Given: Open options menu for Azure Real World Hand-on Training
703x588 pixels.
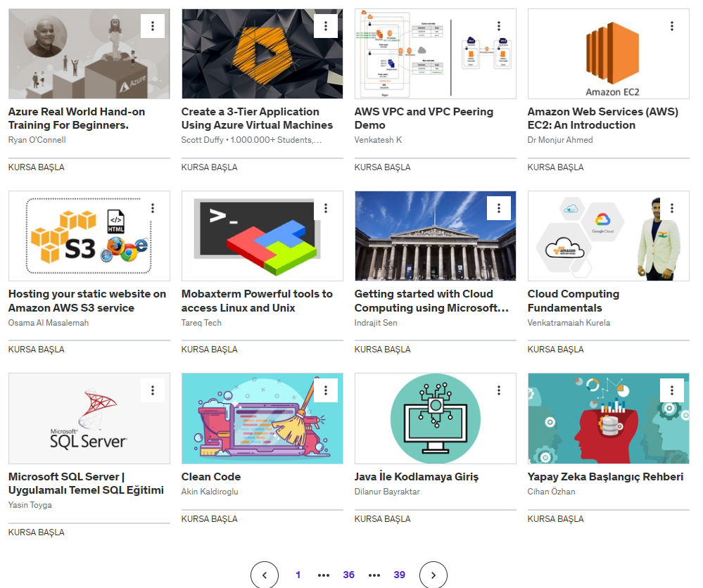Looking at the screenshot, I should [x=153, y=26].
